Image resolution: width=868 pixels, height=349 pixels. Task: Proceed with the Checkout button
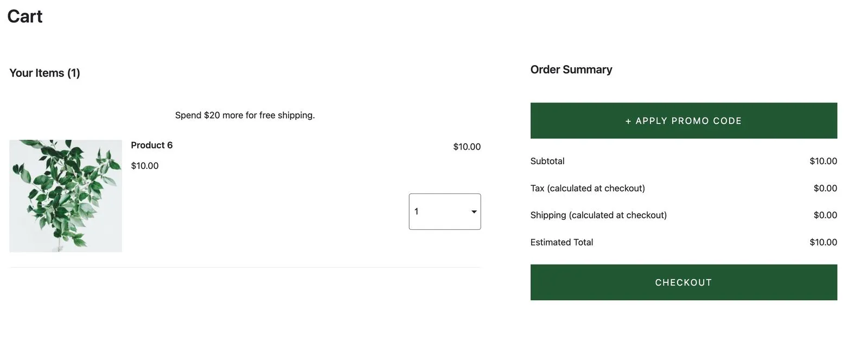(684, 282)
